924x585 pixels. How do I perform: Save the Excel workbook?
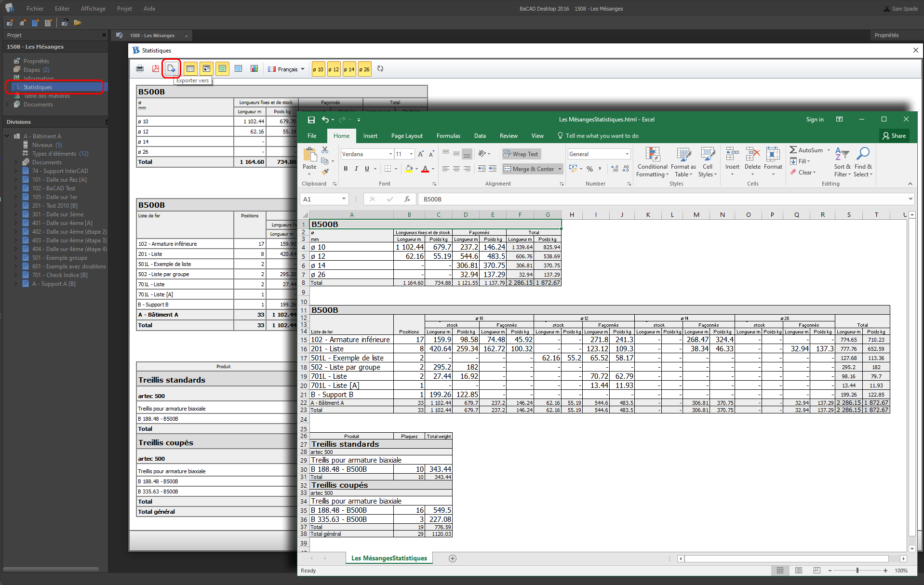pyautogui.click(x=311, y=120)
